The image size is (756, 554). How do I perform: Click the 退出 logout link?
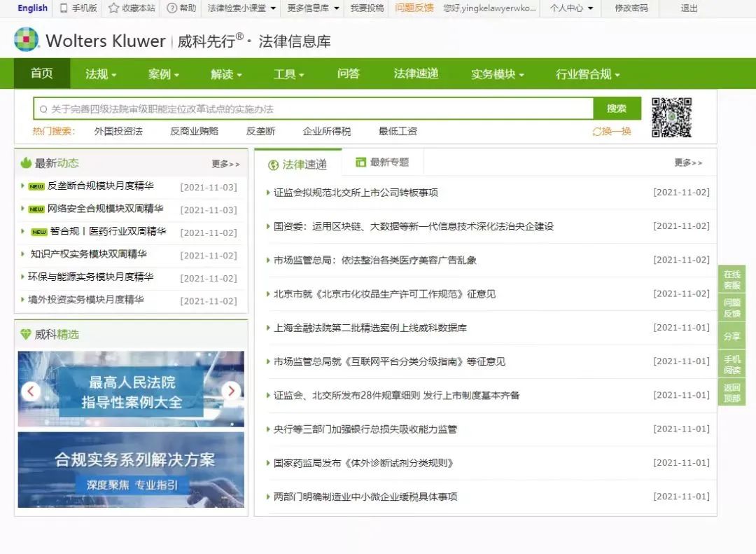click(689, 8)
